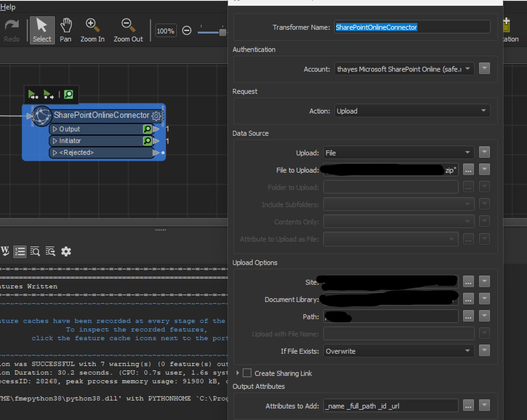Click Run To This transformer icon

click(33, 94)
